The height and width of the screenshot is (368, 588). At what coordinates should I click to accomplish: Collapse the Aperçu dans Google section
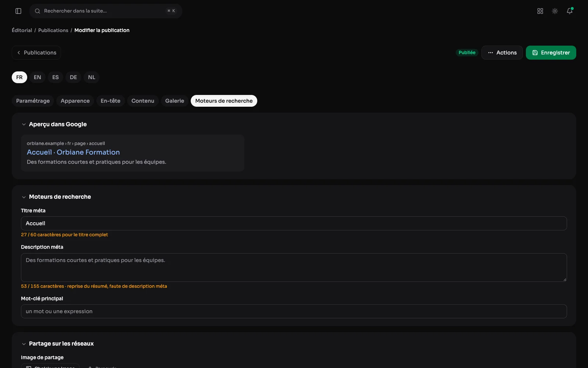[x=24, y=124]
